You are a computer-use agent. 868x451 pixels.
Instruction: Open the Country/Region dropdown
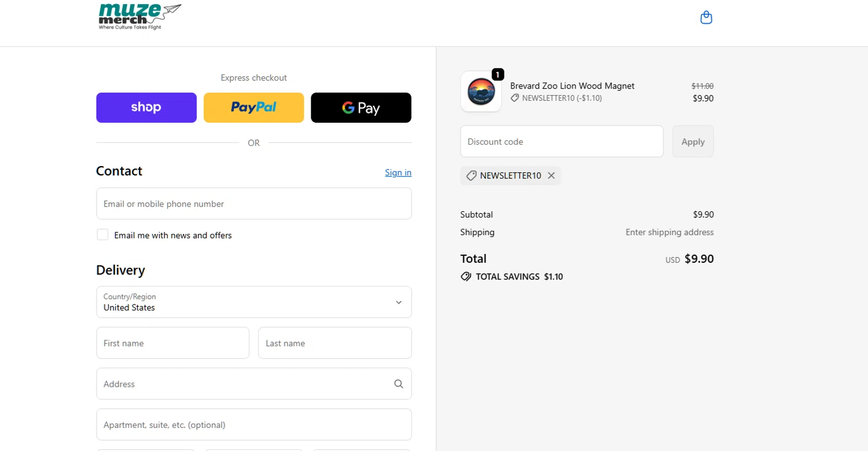click(x=254, y=302)
